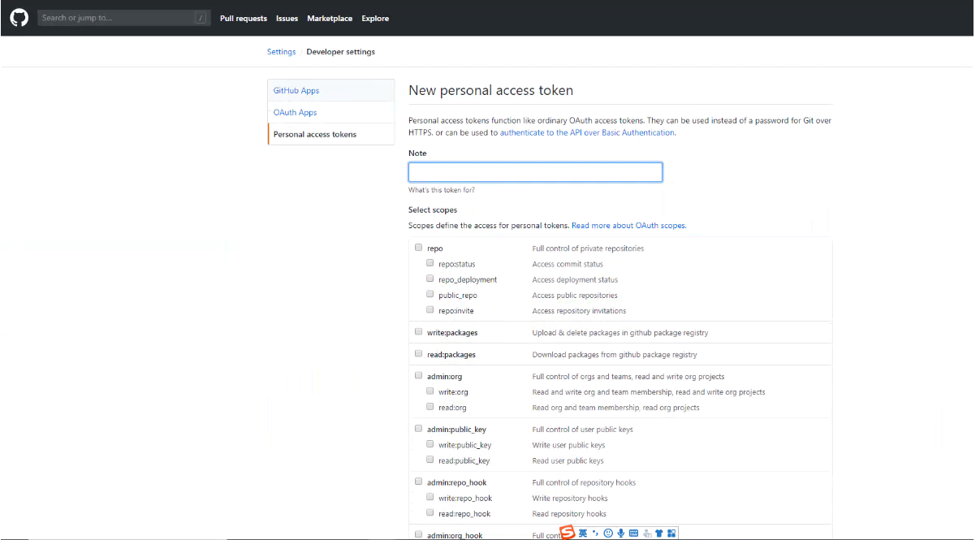Open the Sogou skin shirt icon

pyautogui.click(x=659, y=534)
